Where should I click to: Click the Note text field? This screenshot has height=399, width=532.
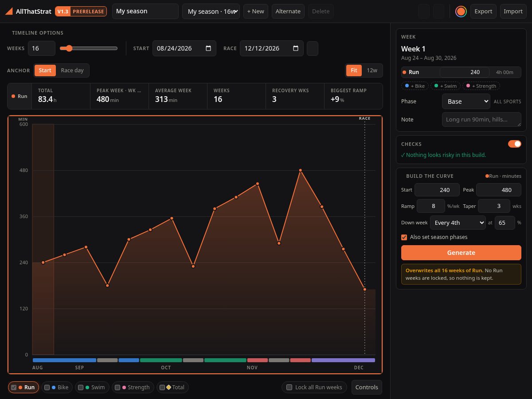(x=481, y=120)
